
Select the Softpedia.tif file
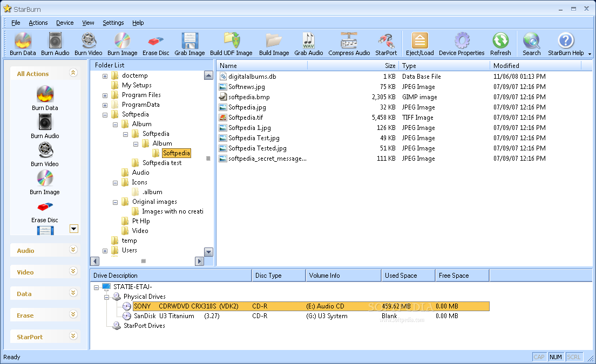click(245, 118)
